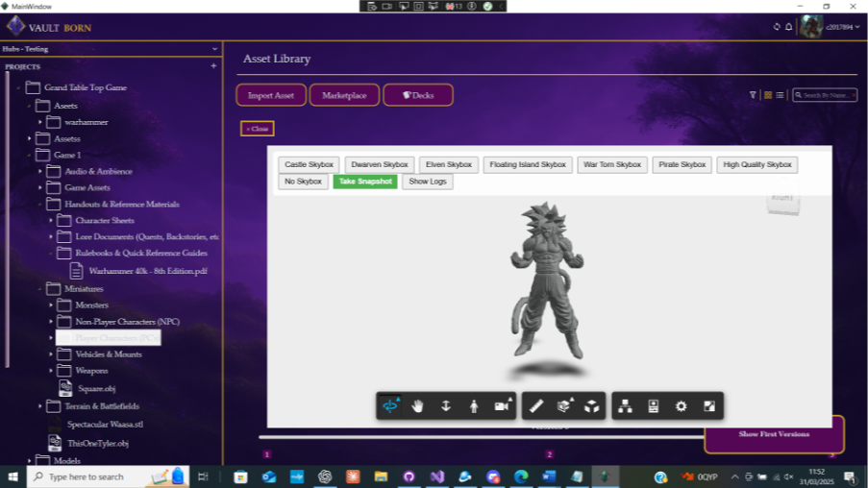Select the No Skybox option

[x=303, y=182]
